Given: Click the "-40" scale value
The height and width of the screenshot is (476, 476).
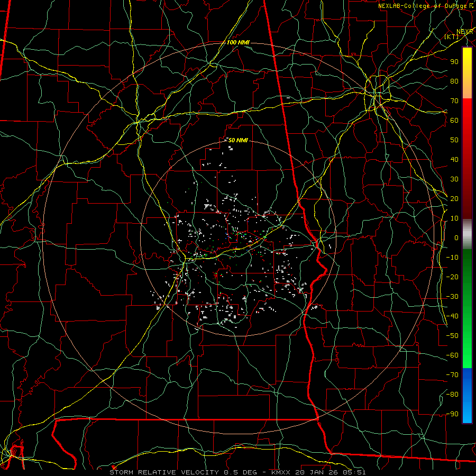Looking at the screenshot, I should click(x=452, y=316).
